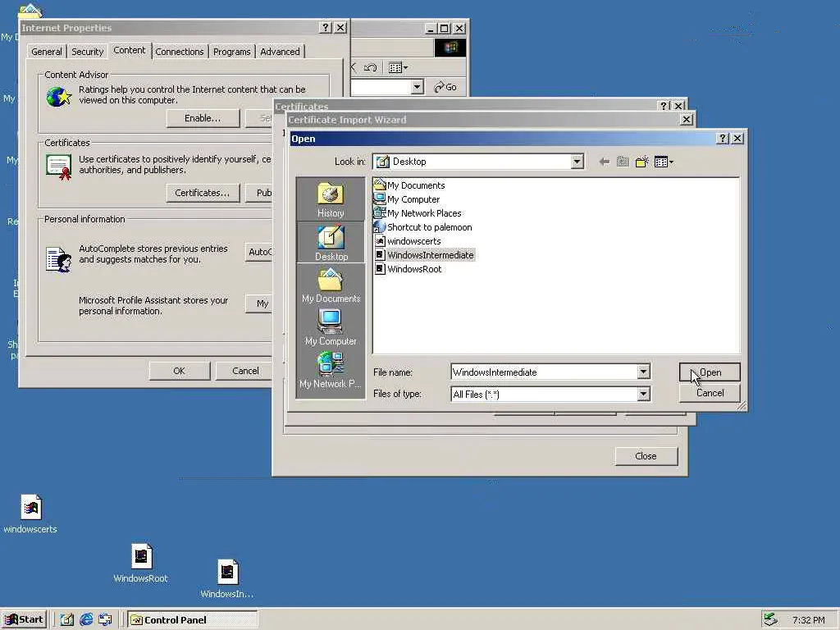Create a new folder in Open dialog

[x=641, y=162]
